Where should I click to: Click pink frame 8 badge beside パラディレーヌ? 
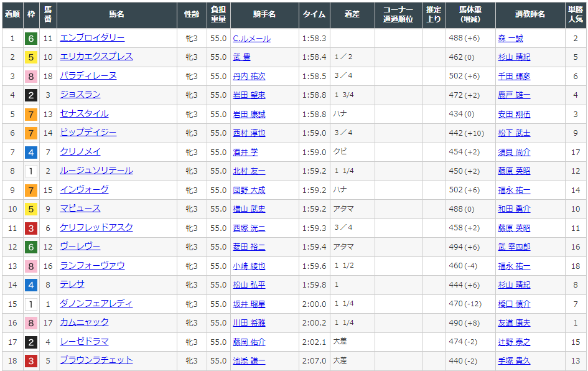(x=30, y=77)
